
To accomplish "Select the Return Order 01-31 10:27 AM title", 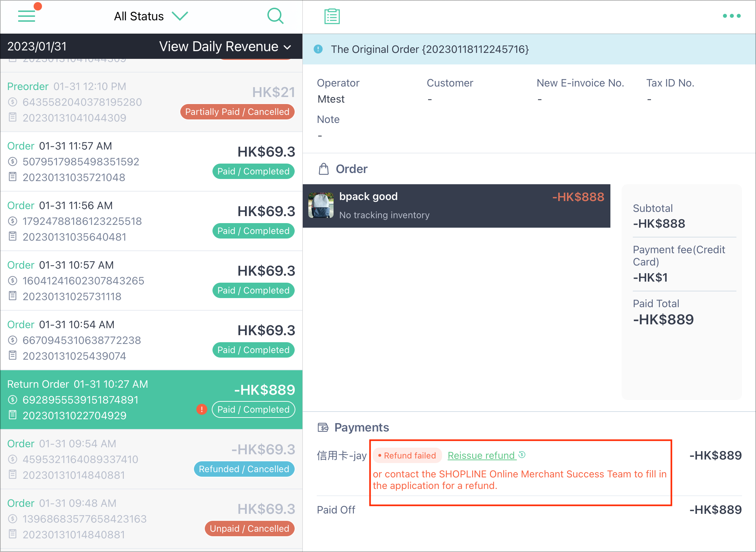I will click(77, 384).
